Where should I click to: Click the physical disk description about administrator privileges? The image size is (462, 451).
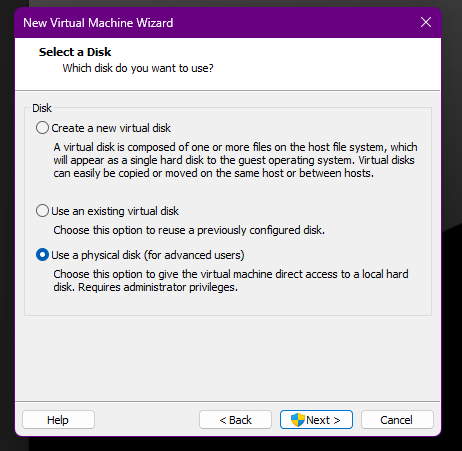coord(231,281)
